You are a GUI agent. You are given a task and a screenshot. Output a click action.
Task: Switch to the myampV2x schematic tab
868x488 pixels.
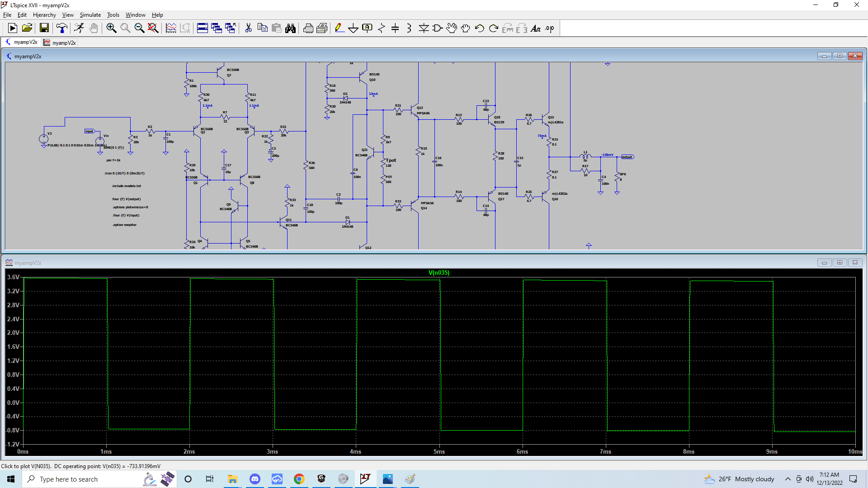click(x=21, y=42)
